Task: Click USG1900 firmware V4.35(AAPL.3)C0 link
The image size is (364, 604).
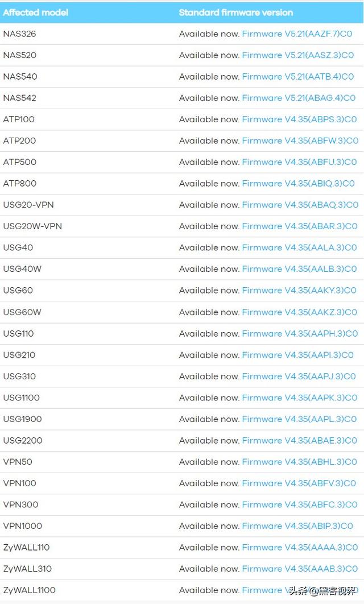Action: (299, 419)
